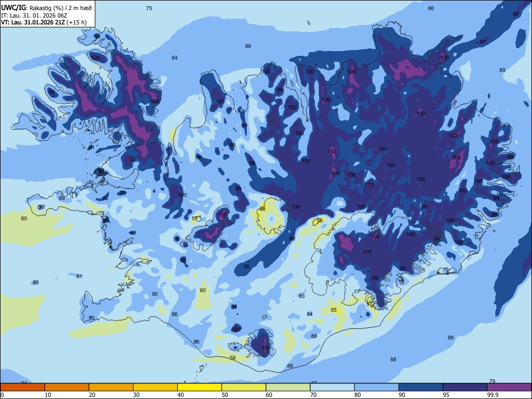Select the "(+15 h)" forecast offset text

(77, 23)
